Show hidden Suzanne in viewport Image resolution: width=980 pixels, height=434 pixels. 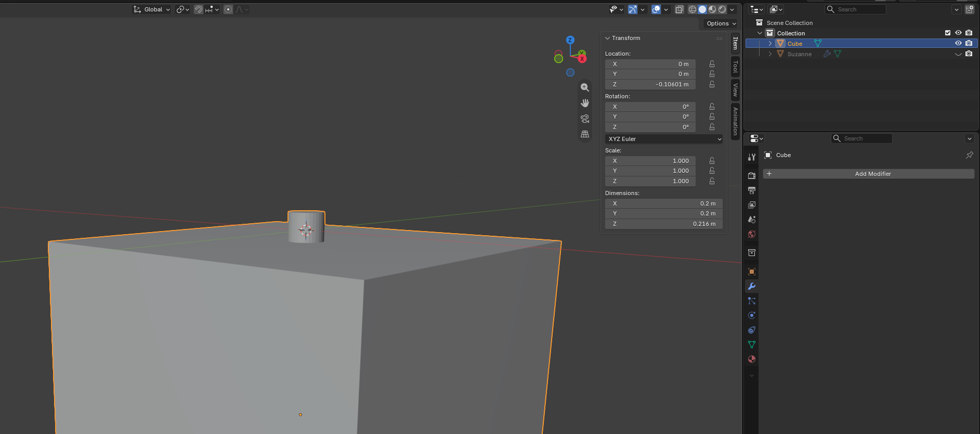[x=958, y=54]
